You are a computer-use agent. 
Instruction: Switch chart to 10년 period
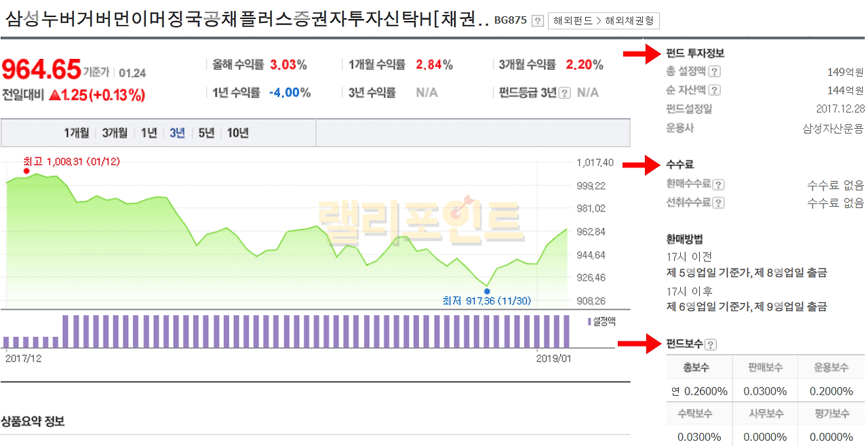(237, 133)
